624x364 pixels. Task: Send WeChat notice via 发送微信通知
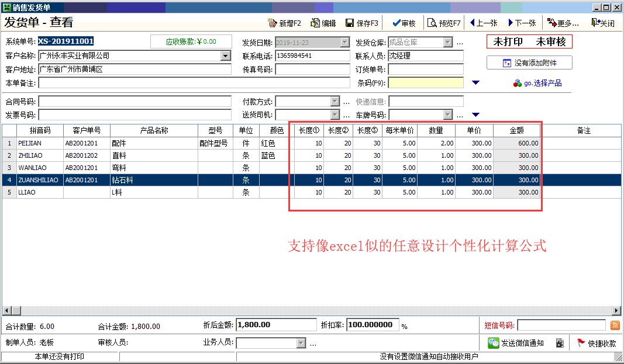516,343
